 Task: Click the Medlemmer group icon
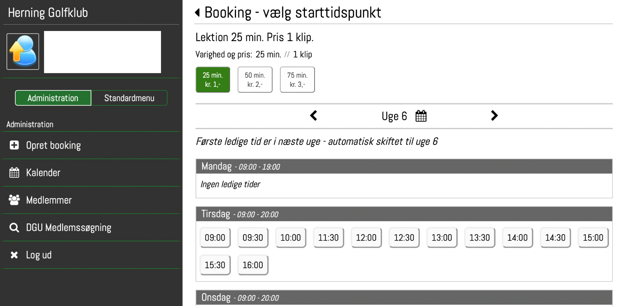(14, 200)
